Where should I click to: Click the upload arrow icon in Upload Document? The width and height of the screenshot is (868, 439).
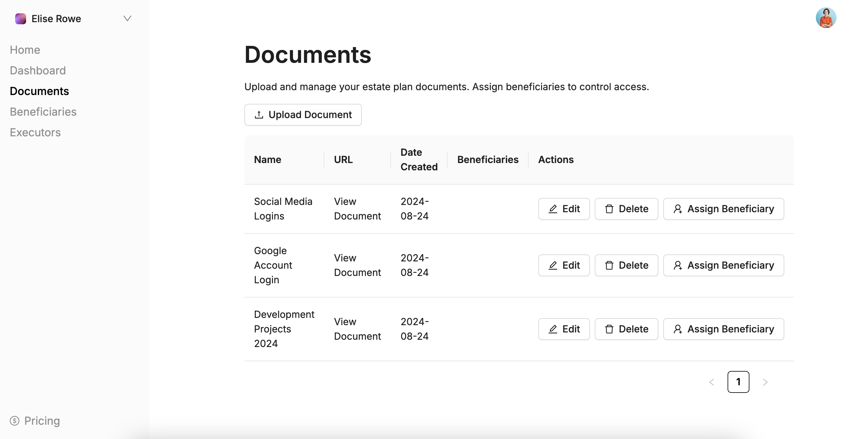(259, 115)
